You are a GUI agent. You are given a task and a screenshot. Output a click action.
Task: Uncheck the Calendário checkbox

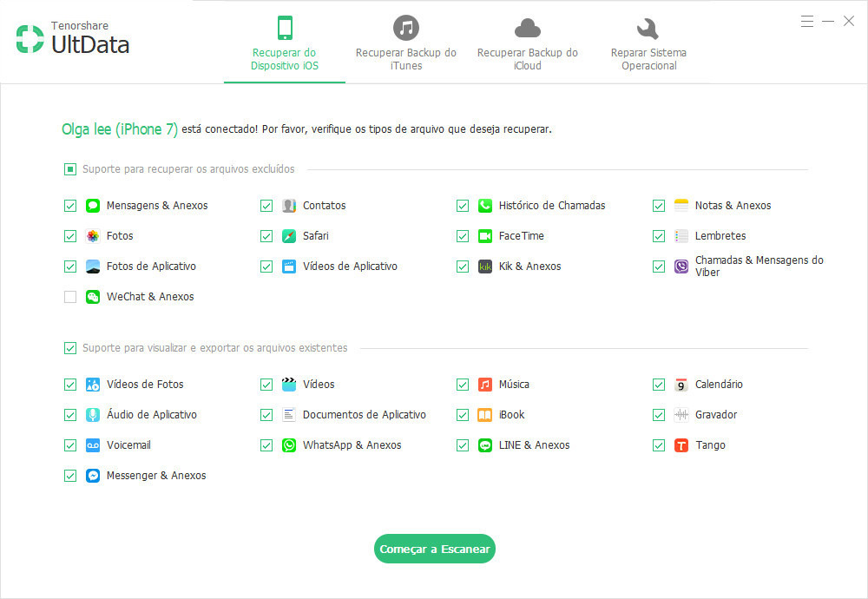659,385
